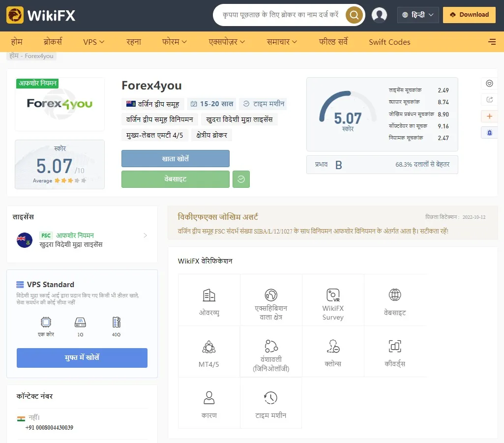
Task: Click the विकीएफएक्स जोखिम अलर्ट heading
Action: pos(218,217)
